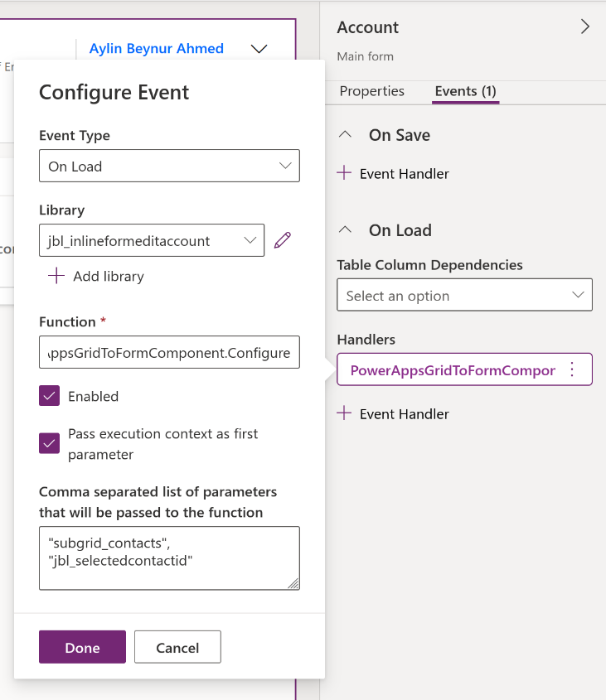The width and height of the screenshot is (606, 700).
Task: Open the handler options ellipsis menu
Action: 571,369
